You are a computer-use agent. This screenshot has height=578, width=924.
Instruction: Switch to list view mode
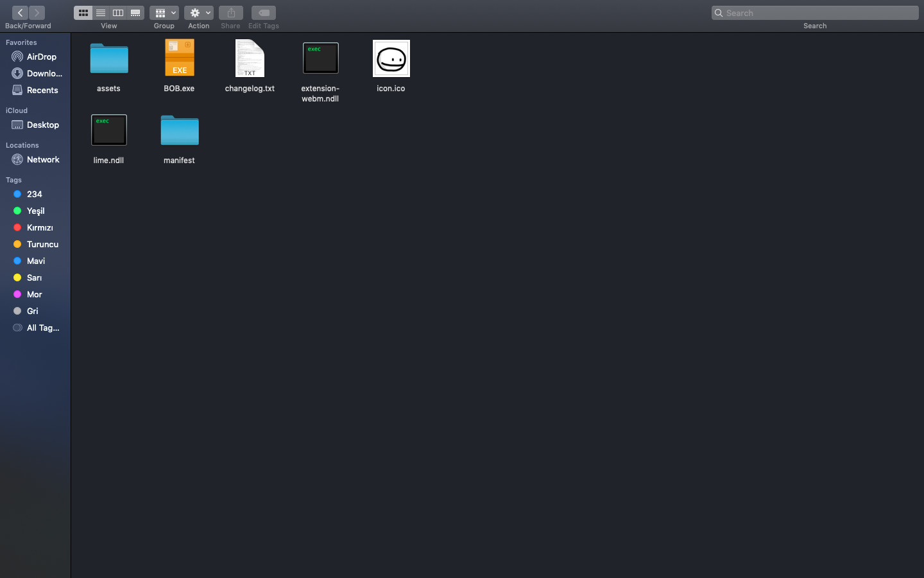click(101, 13)
